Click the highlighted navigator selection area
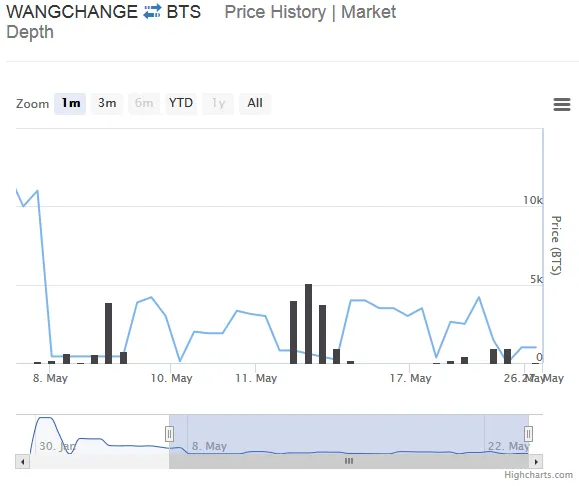The height and width of the screenshot is (486, 579). pos(349,434)
